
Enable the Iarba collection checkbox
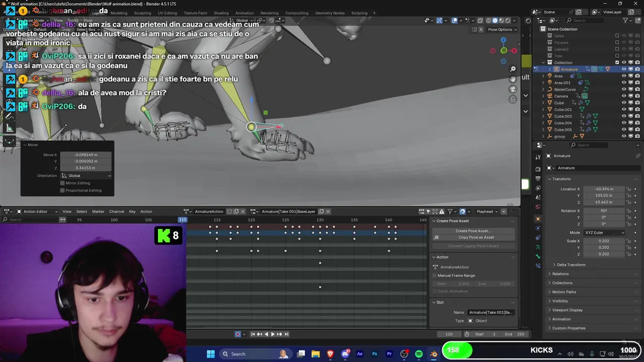point(617,36)
